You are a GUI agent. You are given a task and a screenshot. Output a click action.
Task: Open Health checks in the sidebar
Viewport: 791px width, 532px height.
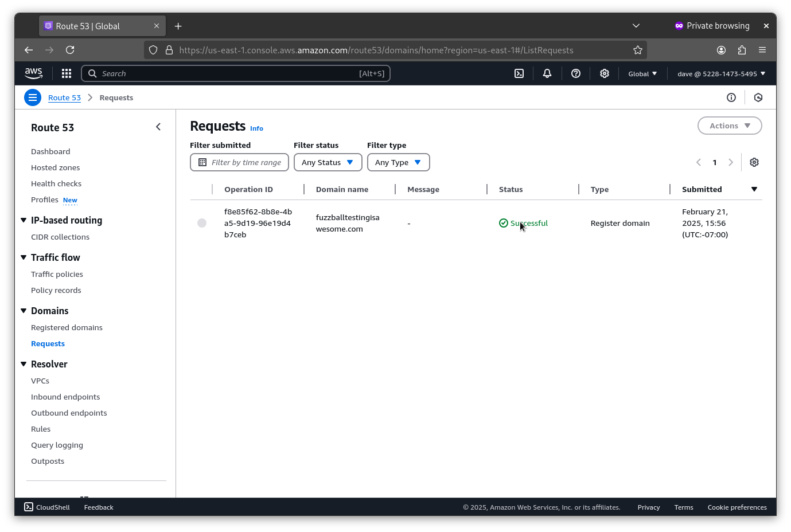click(x=56, y=183)
